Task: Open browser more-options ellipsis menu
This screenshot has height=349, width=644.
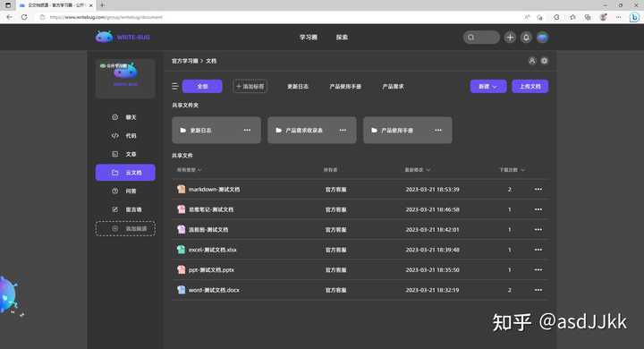Action: click(x=619, y=17)
